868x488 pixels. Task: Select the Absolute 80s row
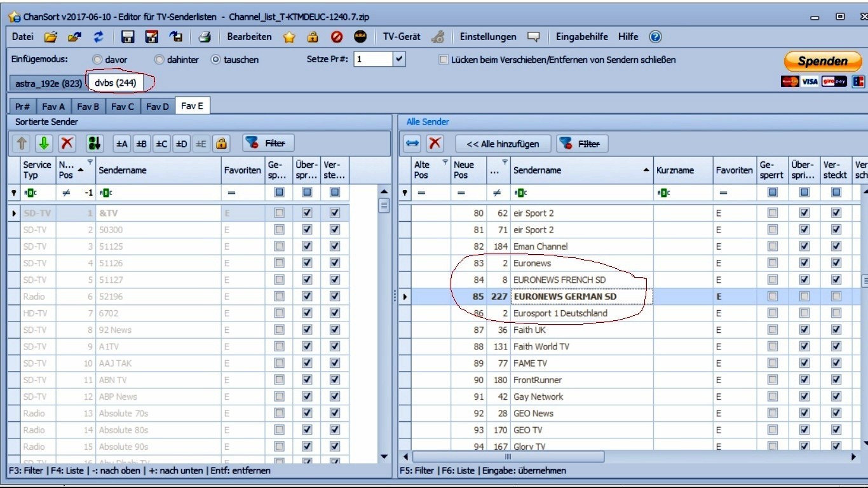[x=180, y=430]
